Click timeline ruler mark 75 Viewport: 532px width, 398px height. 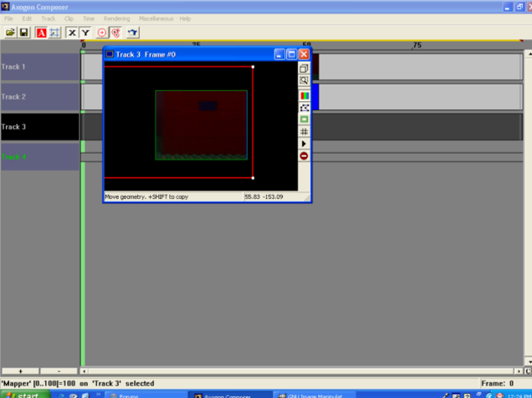tap(417, 45)
